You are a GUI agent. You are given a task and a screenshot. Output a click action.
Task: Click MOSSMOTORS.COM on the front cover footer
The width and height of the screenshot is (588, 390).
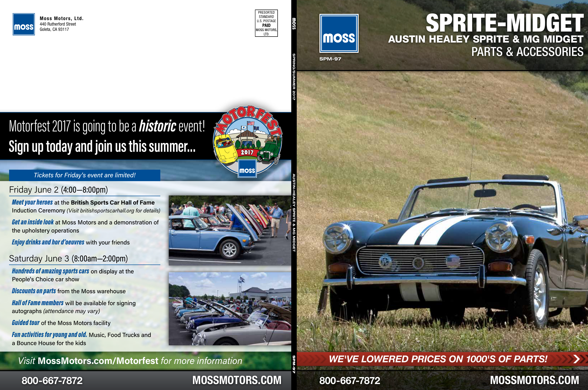click(534, 380)
